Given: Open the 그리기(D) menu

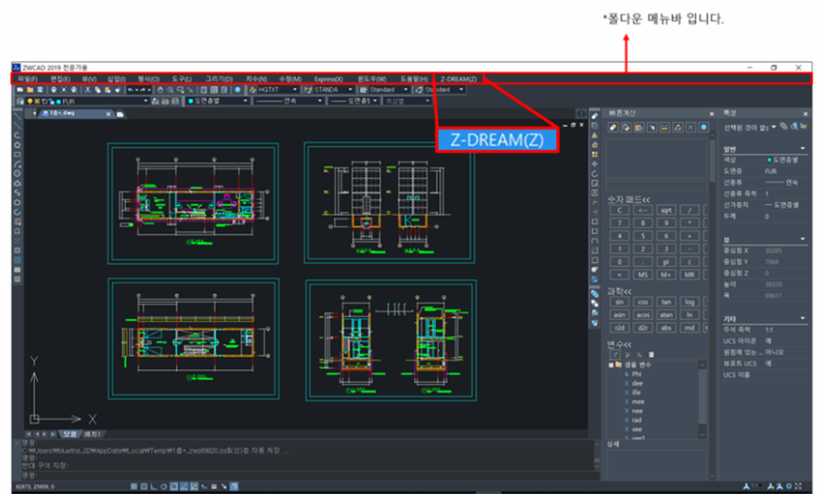Looking at the screenshot, I should (x=218, y=79).
